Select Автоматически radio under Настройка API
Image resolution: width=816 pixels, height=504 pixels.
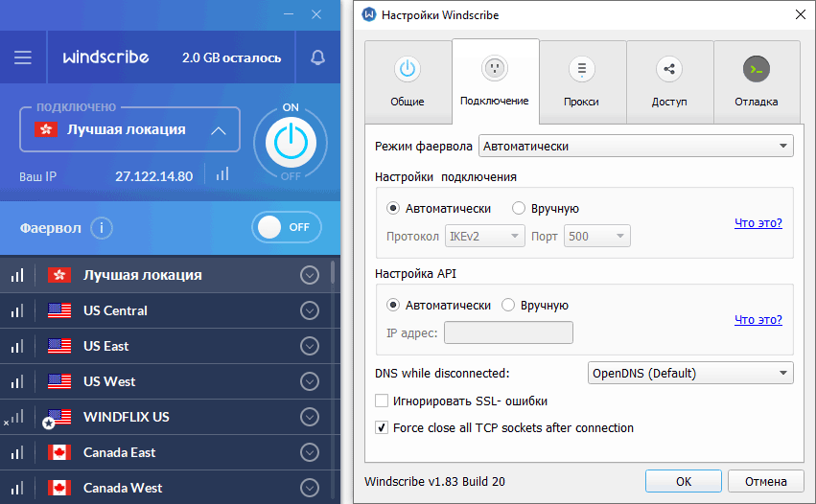point(393,306)
